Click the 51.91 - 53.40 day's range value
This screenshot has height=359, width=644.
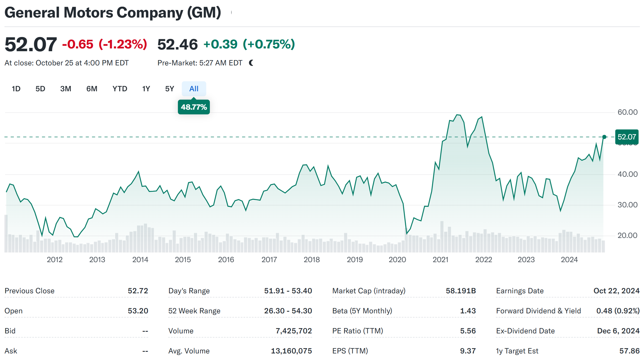click(x=288, y=291)
